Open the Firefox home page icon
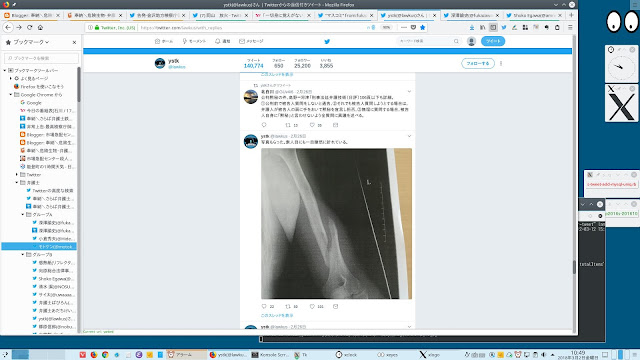Image resolution: width=640 pixels, height=360 pixels. [40, 27]
